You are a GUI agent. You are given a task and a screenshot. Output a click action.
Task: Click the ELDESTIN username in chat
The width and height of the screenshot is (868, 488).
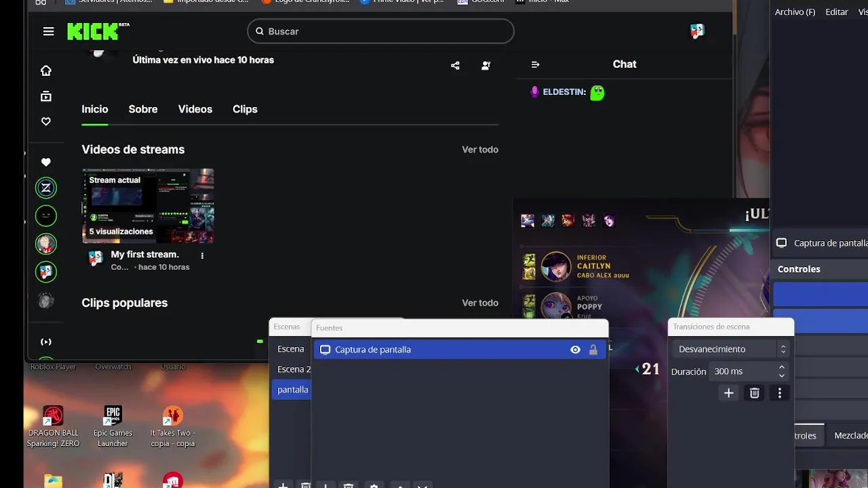point(564,92)
